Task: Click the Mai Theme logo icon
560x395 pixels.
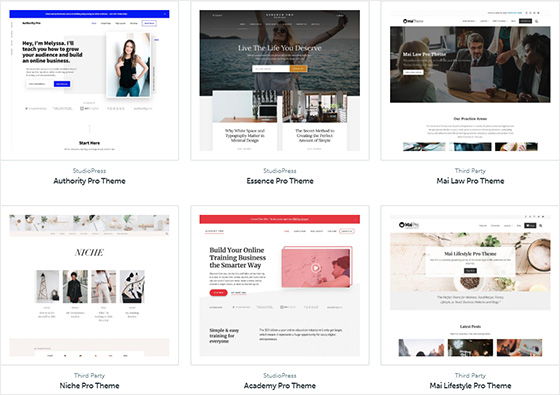Action: 405,21
